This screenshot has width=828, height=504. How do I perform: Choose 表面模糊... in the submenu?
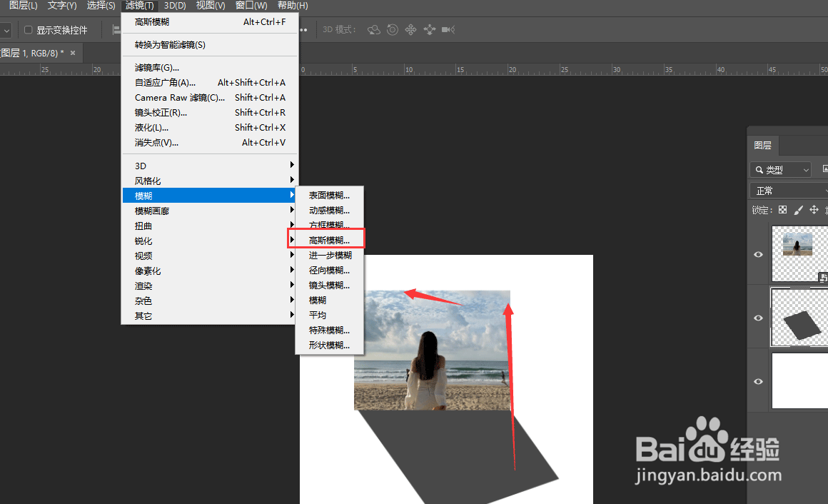tap(329, 196)
